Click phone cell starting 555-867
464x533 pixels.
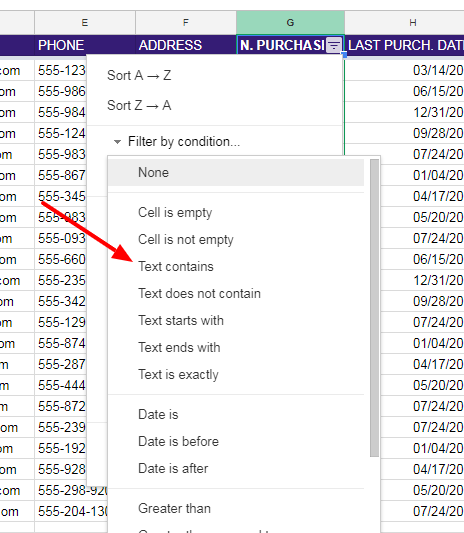(61, 175)
